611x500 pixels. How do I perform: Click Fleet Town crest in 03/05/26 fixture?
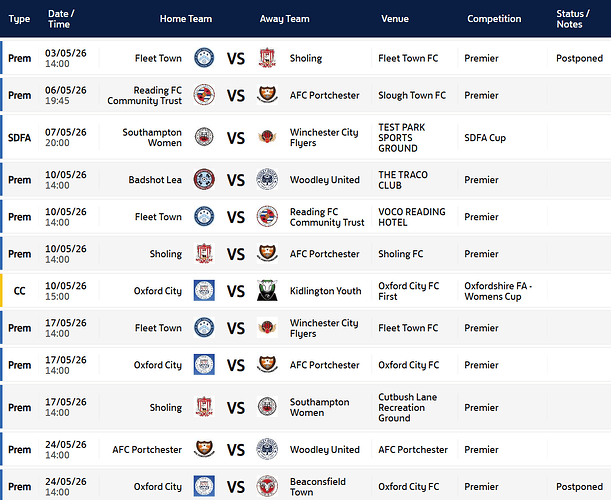204,58
